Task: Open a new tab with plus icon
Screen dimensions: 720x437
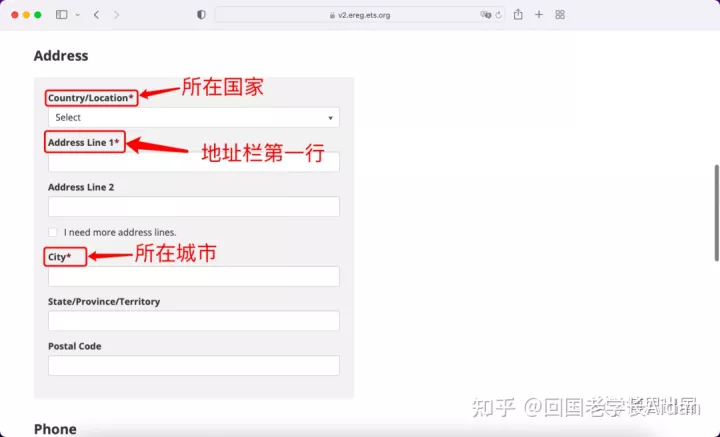Action: pos(539,15)
